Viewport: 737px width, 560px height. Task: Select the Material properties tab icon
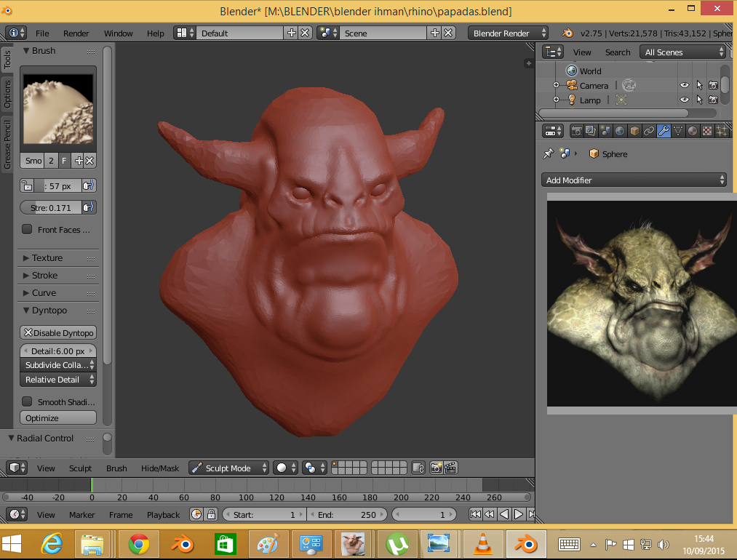tap(692, 131)
